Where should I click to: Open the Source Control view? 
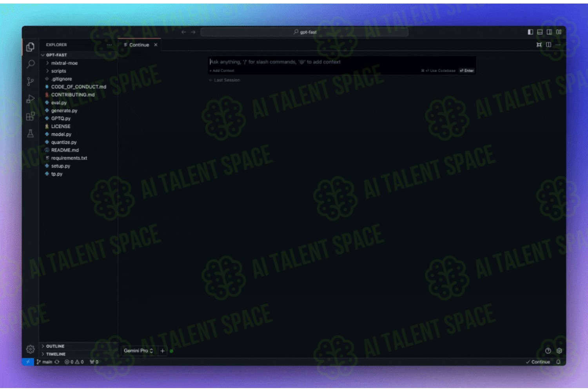click(x=30, y=82)
